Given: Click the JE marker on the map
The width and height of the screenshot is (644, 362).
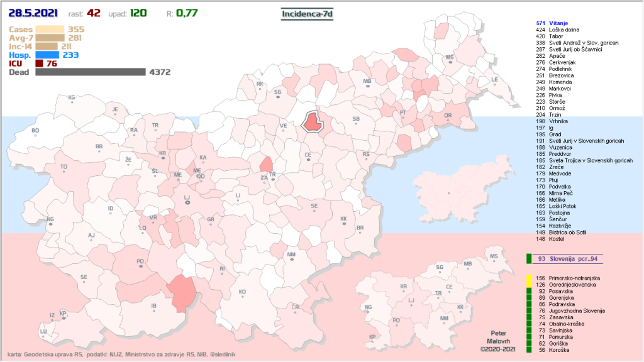Looking at the screenshot, I should (115, 111).
